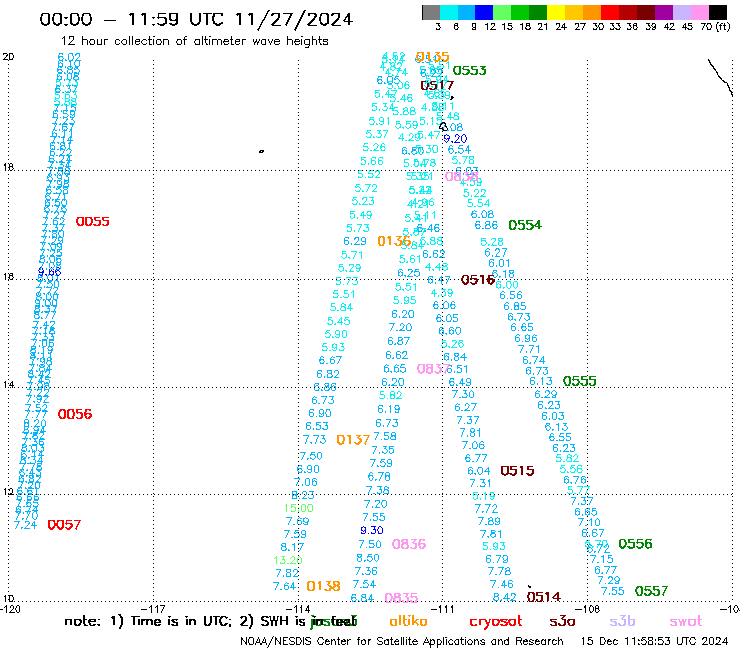The image size is (740, 650).
Task: Click the green wave height value "15.00"
Action: click(x=298, y=508)
